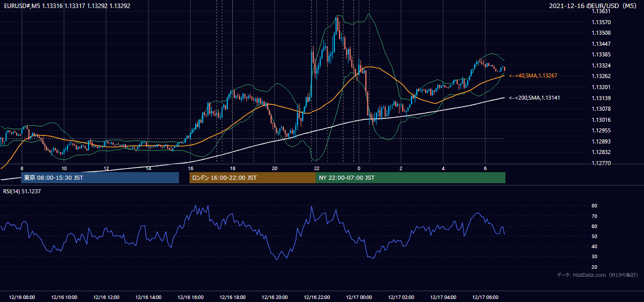This screenshot has width=644, height=302.
Task: Click the 1.12770 price axis label
Action: click(602, 163)
